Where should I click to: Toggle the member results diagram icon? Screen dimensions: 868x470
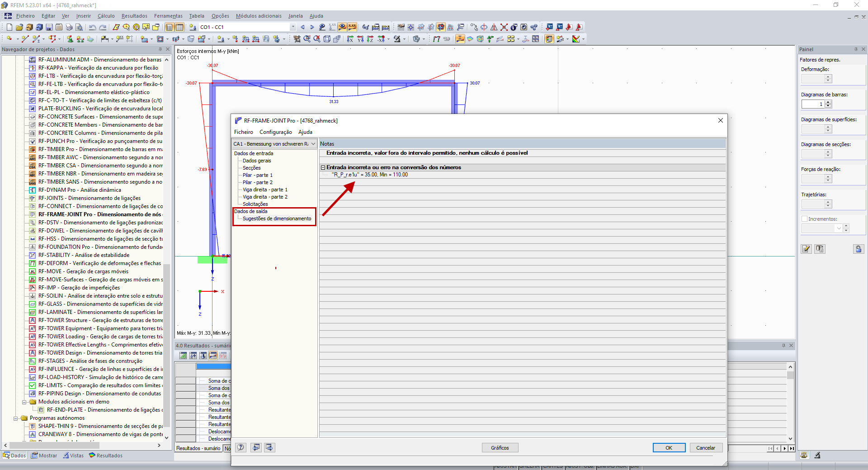[460, 39]
